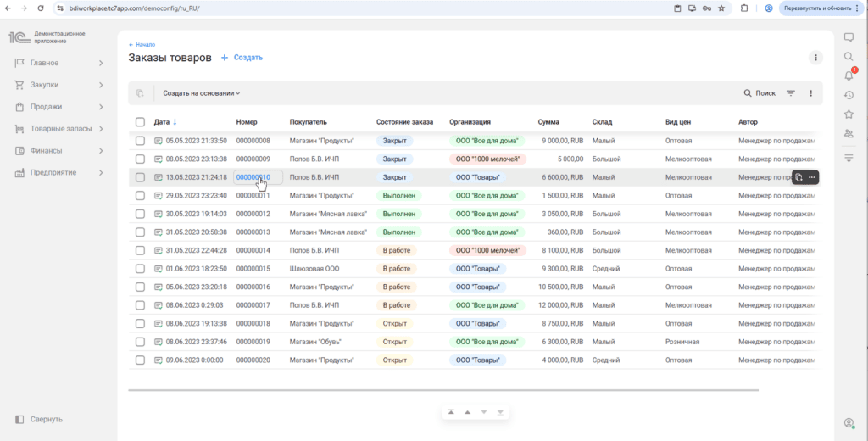
Task: Open order number 000000010 link
Action: [x=253, y=177]
